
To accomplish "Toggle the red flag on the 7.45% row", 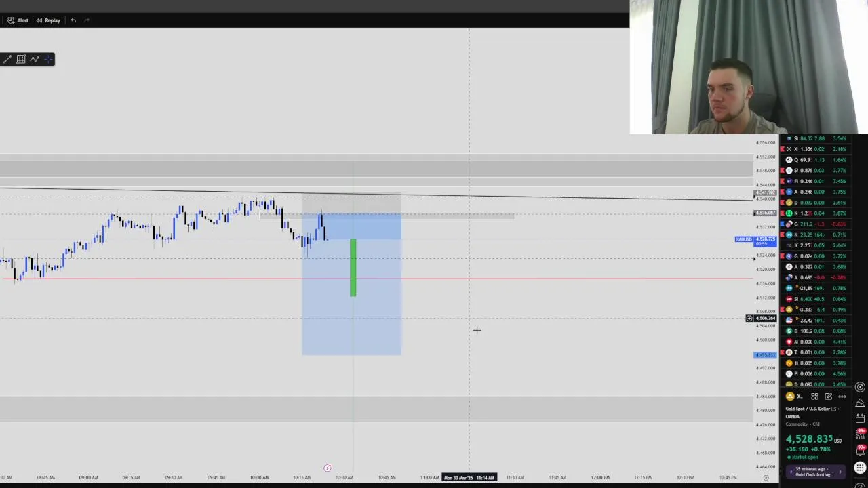I will click(782, 181).
